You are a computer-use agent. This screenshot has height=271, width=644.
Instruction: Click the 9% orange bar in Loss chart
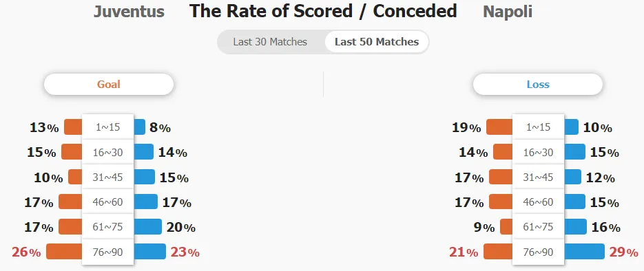(x=506, y=227)
